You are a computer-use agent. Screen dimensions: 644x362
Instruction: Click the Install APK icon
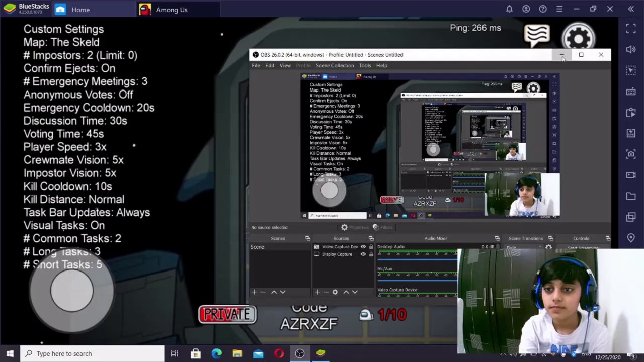(631, 133)
